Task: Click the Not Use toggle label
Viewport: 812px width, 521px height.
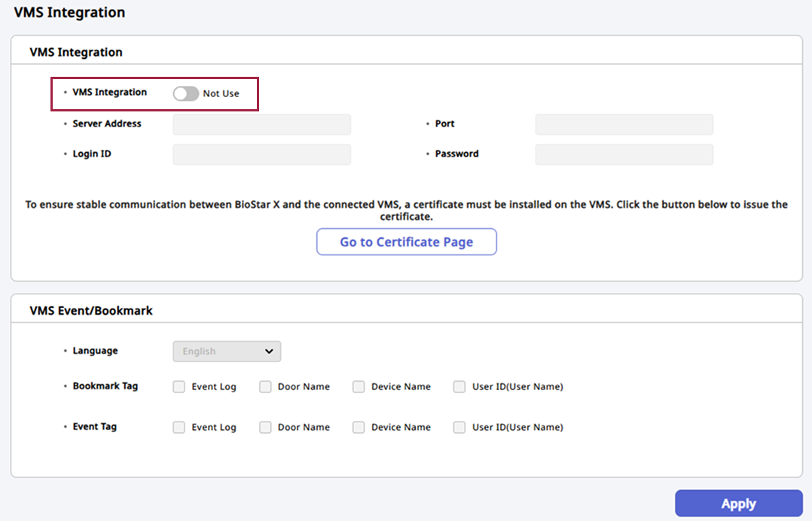Action: point(221,94)
